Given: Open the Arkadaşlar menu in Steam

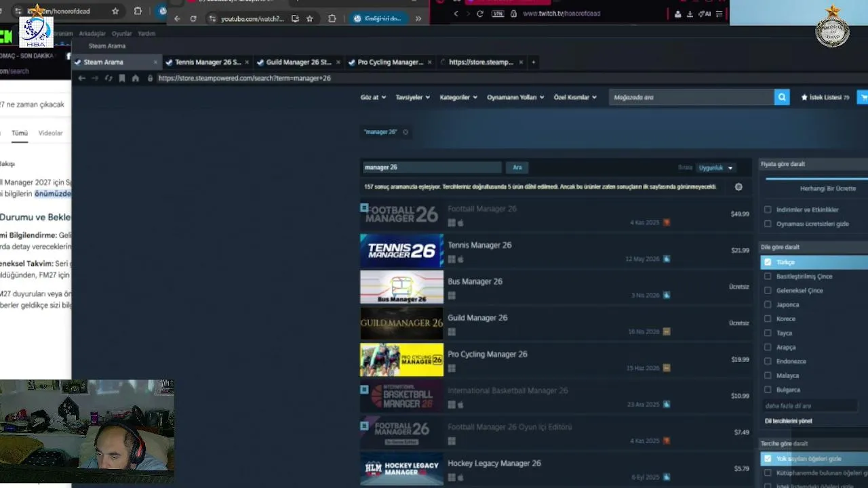Looking at the screenshot, I should click(x=92, y=34).
